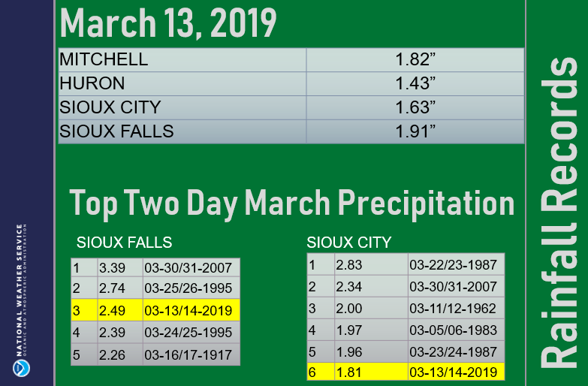Click the Top Two Day March Precipitation title
The height and width of the screenshot is (386, 588).
coord(292,204)
